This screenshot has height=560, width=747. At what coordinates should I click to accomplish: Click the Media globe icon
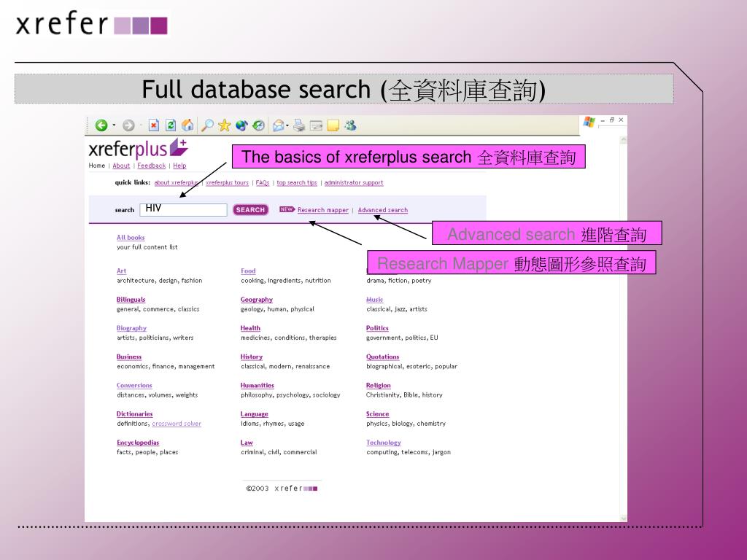[241, 125]
